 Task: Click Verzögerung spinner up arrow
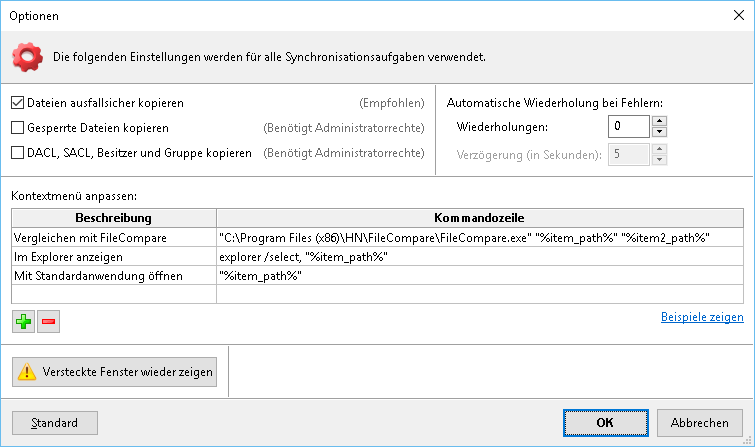(x=659, y=149)
